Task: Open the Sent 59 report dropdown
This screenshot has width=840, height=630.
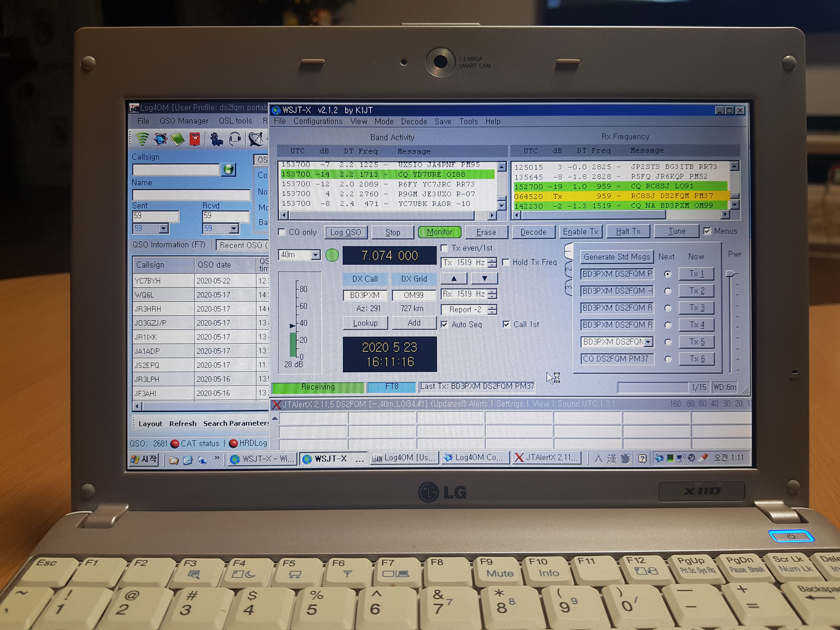Action: (164, 229)
